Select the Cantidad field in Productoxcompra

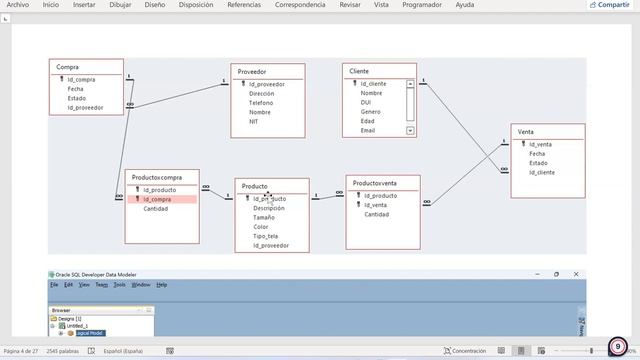pyautogui.click(x=156, y=209)
